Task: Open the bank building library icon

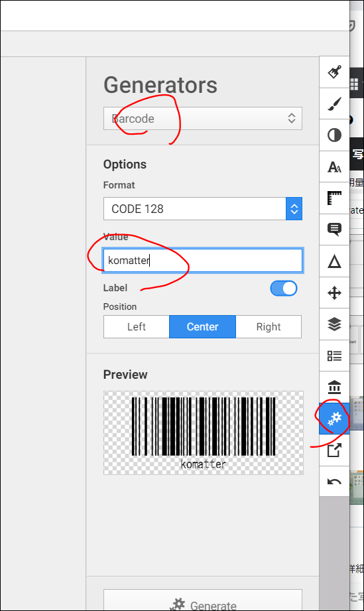Action: (x=334, y=387)
